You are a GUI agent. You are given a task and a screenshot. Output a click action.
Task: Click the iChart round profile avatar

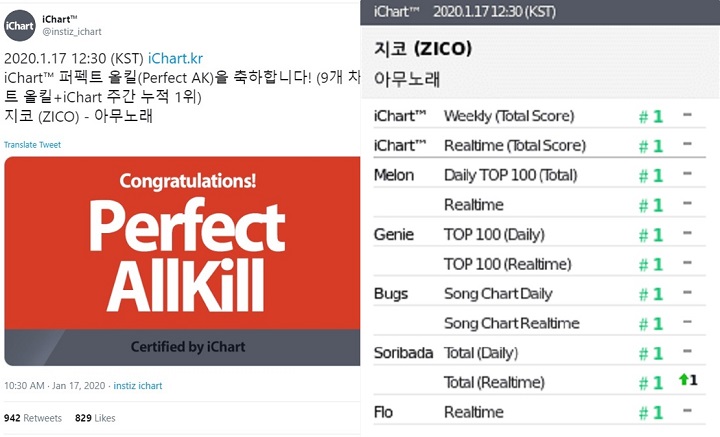pyautogui.click(x=20, y=25)
